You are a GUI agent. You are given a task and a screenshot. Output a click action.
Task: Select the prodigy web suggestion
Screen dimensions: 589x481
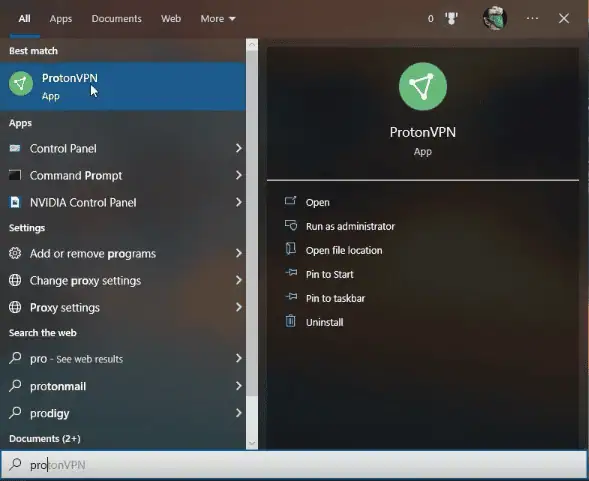123,413
